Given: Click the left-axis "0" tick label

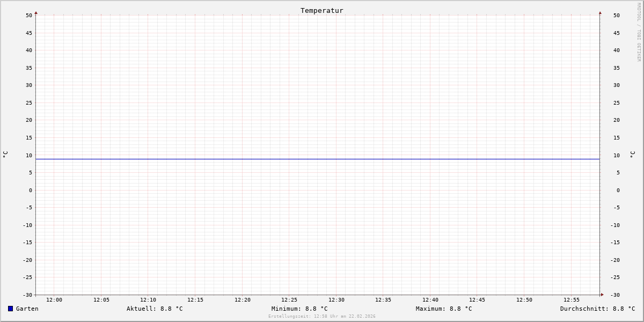Looking at the screenshot, I should click(31, 191).
